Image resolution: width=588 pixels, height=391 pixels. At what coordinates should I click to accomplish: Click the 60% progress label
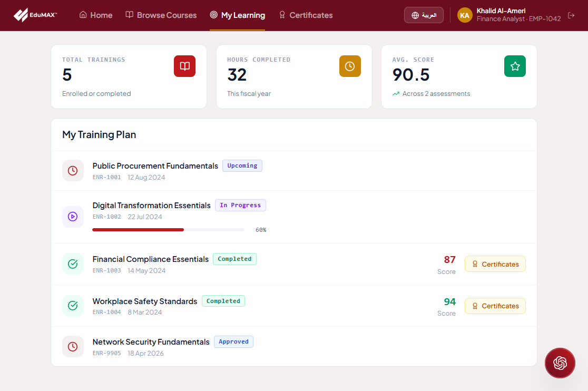click(x=261, y=230)
